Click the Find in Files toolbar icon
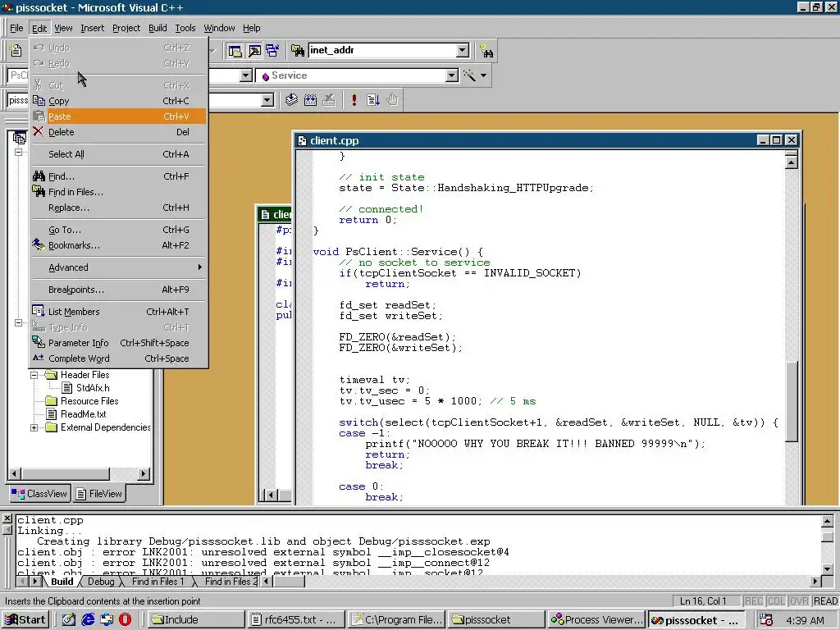This screenshot has width=840, height=630. coord(297,51)
